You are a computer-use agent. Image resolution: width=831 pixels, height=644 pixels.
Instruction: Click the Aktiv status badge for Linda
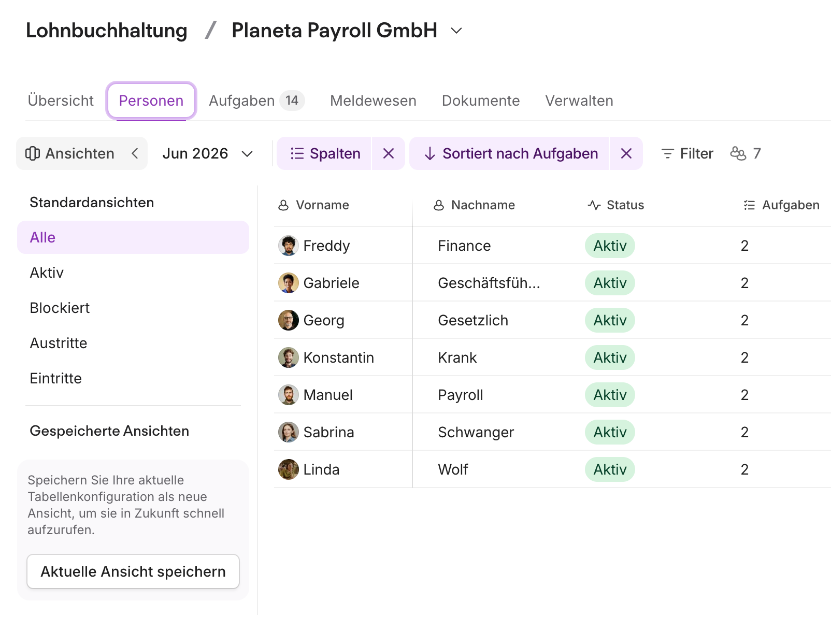coord(610,469)
